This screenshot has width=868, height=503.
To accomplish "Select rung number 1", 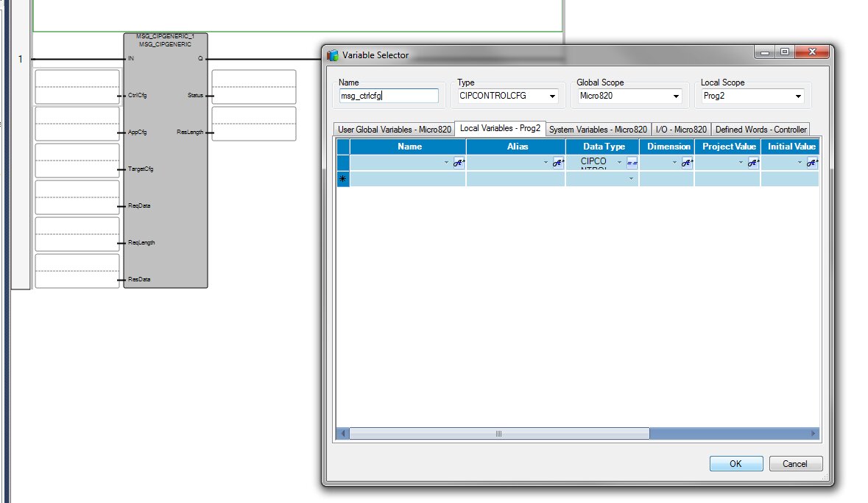I will [21, 59].
